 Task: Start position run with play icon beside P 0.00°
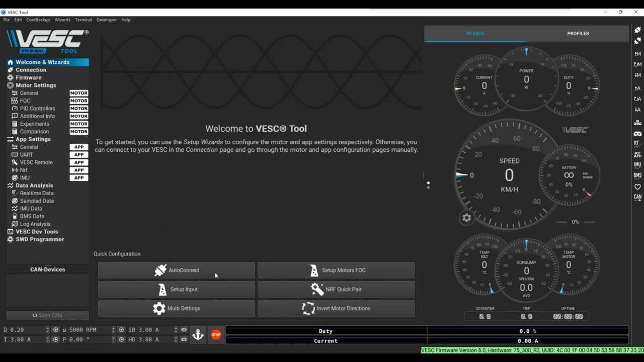[x=121, y=339]
